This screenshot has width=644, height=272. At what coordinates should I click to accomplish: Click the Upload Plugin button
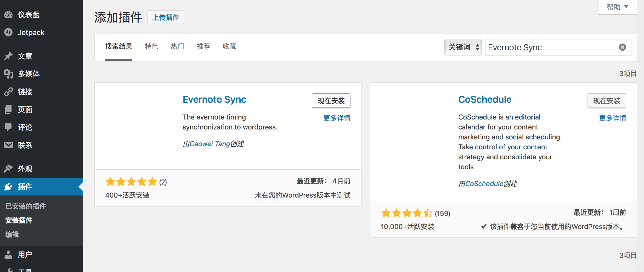pyautogui.click(x=166, y=18)
